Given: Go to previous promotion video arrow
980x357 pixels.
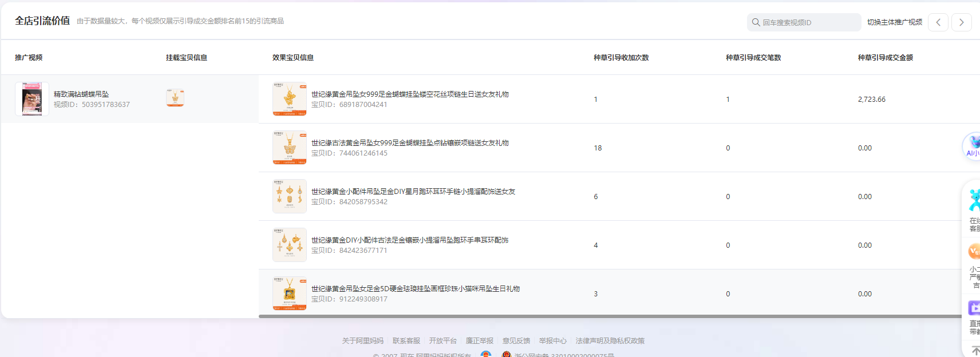Looking at the screenshot, I should pyautogui.click(x=938, y=22).
